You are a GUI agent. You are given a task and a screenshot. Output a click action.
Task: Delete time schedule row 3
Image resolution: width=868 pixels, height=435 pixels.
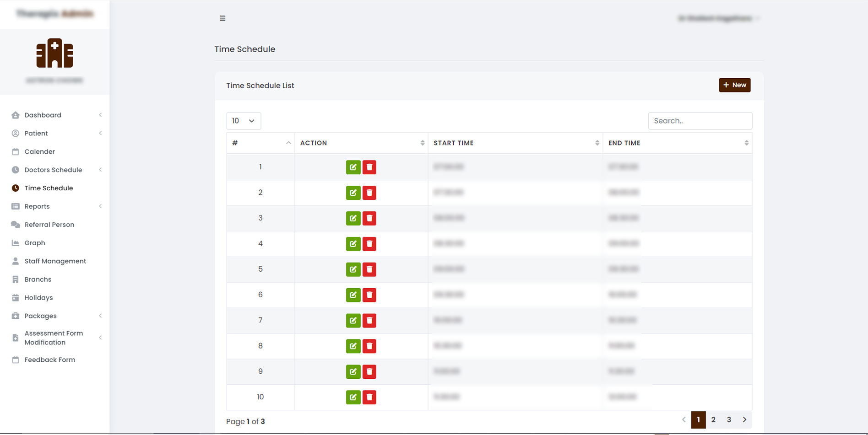[x=369, y=218]
